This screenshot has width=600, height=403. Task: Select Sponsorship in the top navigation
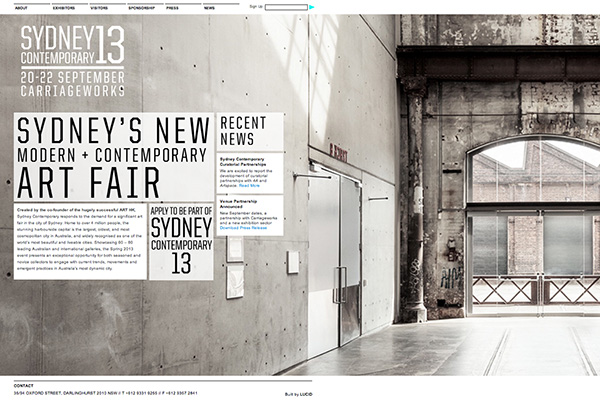tap(141, 7)
